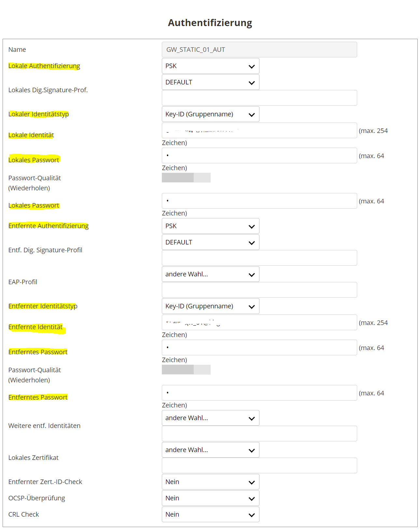Open the Lokaler Identitätstyp dropdown

pyautogui.click(x=210, y=114)
